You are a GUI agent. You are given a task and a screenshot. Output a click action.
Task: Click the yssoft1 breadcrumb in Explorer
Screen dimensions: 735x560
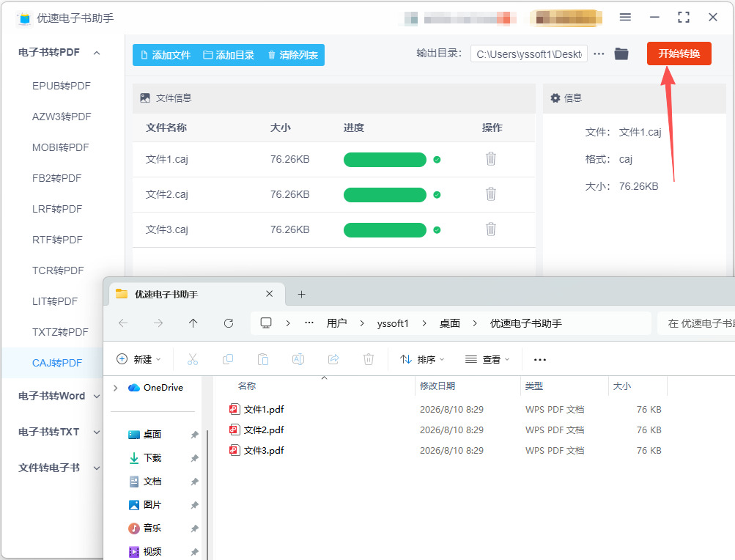click(x=393, y=323)
